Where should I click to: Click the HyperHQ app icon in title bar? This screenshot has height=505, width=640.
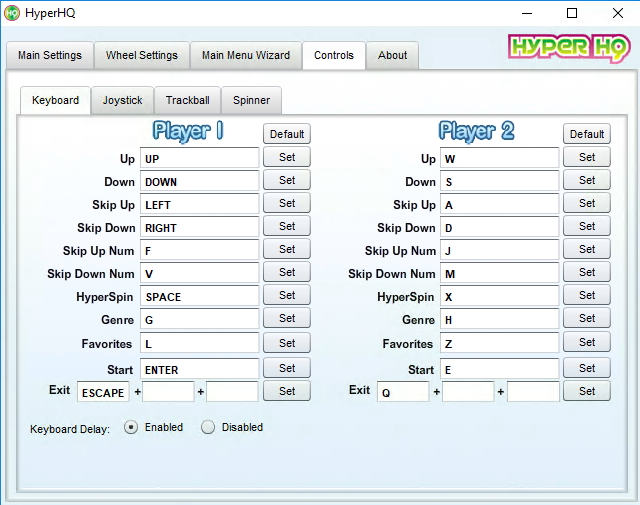[11, 13]
